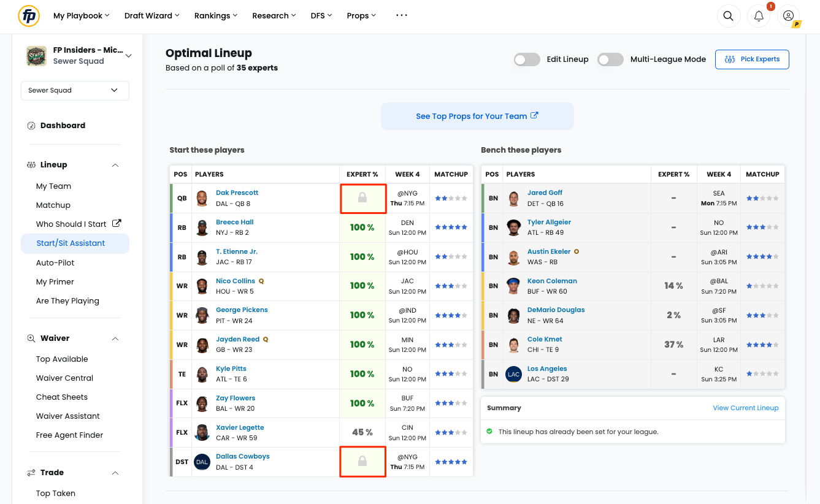Enable Multi-League Mode switch
This screenshot has height=504, width=820.
pyautogui.click(x=611, y=59)
